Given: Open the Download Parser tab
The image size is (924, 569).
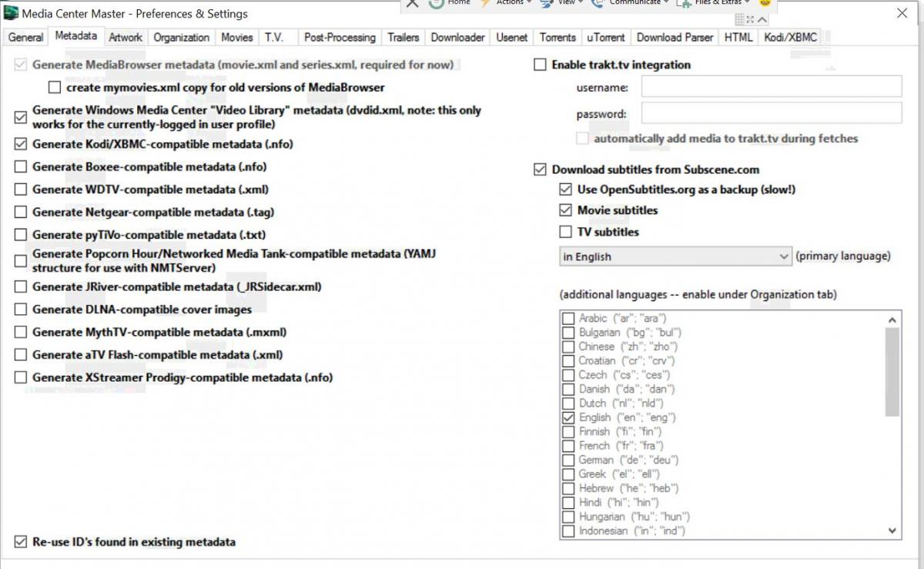Looking at the screenshot, I should coord(675,37).
